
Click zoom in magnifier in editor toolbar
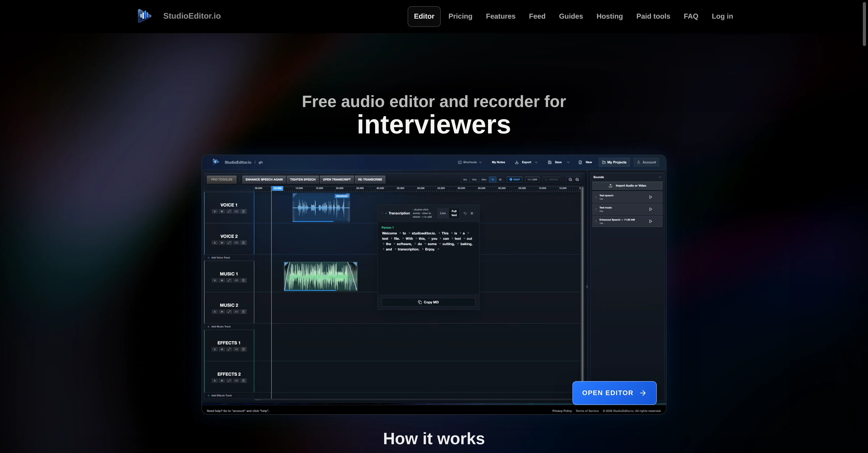click(x=577, y=179)
